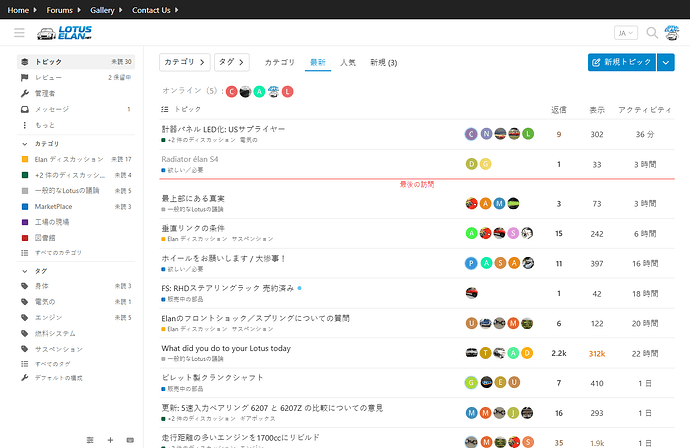The image size is (690, 448).
Task: Open topic 計器パネル LED化: USサプライヤー
Action: click(x=223, y=129)
